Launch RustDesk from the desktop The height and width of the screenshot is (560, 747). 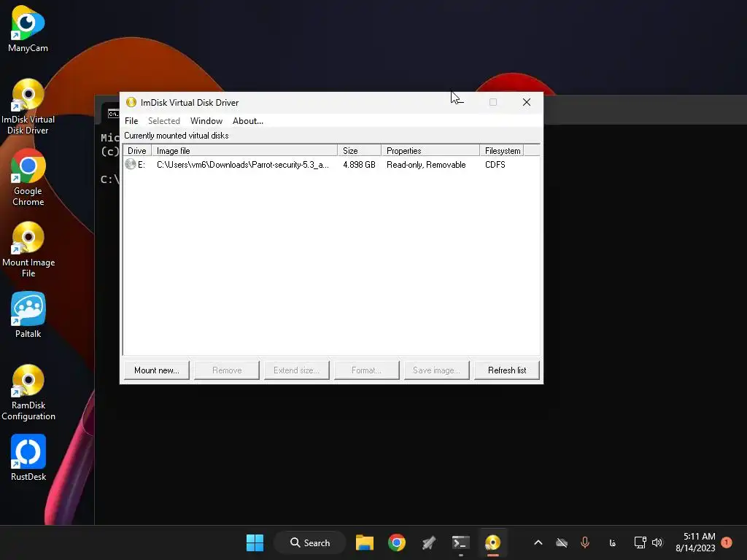click(x=28, y=458)
